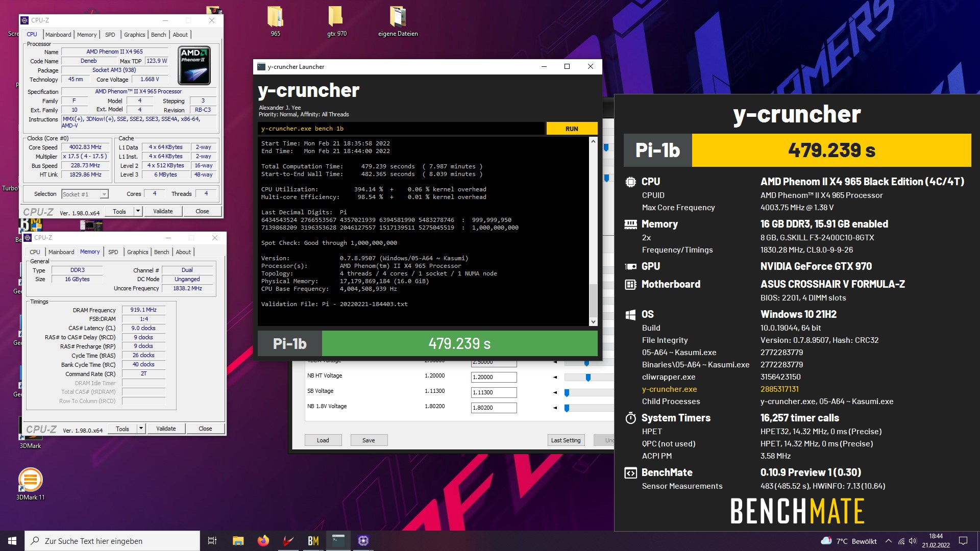The image size is (980, 551).
Task: Switch to CPU-Z in the taskbar
Action: coord(363,541)
